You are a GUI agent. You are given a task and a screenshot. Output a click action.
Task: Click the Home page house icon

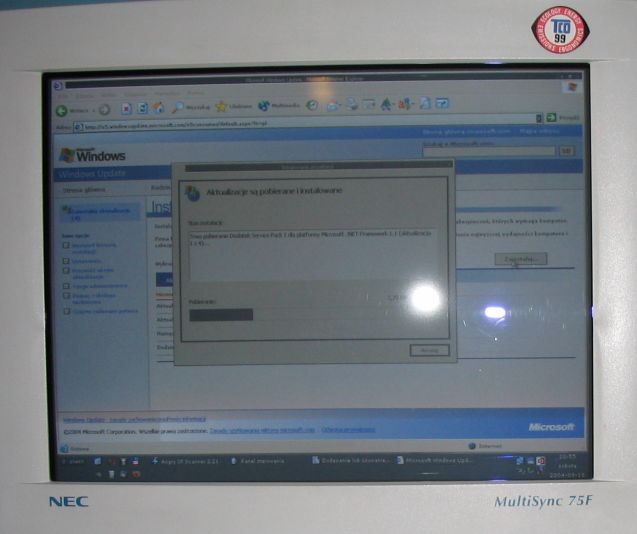click(x=158, y=108)
